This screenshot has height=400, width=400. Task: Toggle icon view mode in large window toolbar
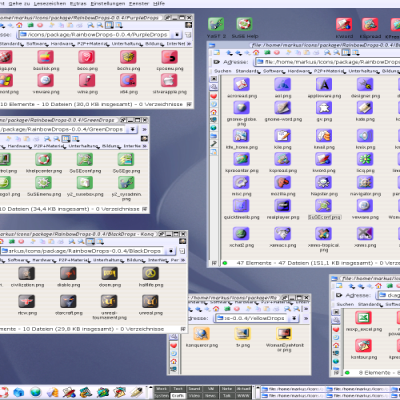tap(346, 53)
